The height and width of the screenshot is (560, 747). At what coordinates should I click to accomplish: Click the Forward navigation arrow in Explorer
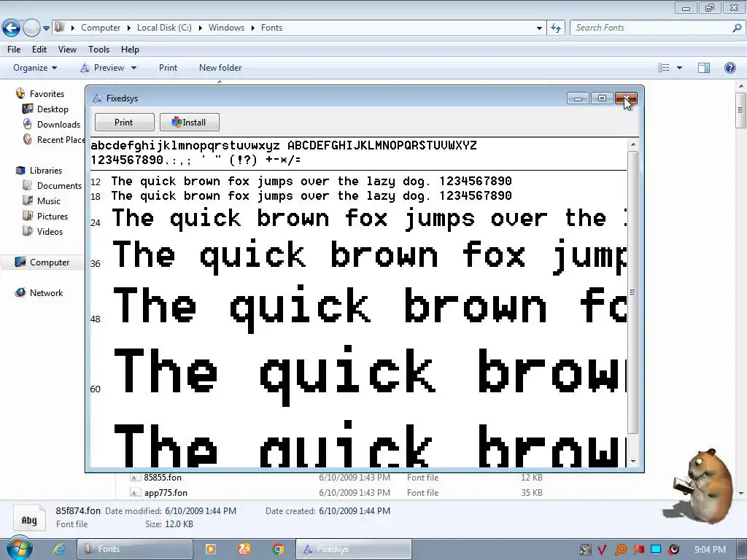click(x=31, y=28)
